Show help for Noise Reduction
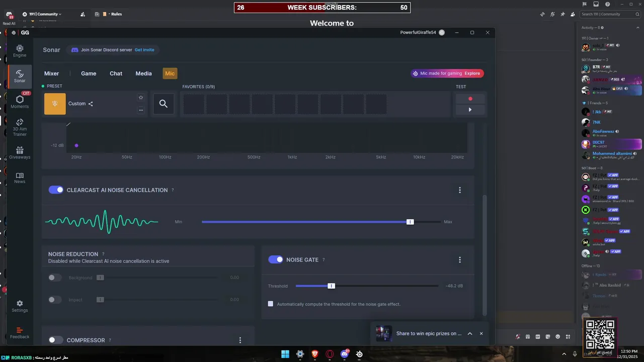The width and height of the screenshot is (644, 362). coord(103,254)
